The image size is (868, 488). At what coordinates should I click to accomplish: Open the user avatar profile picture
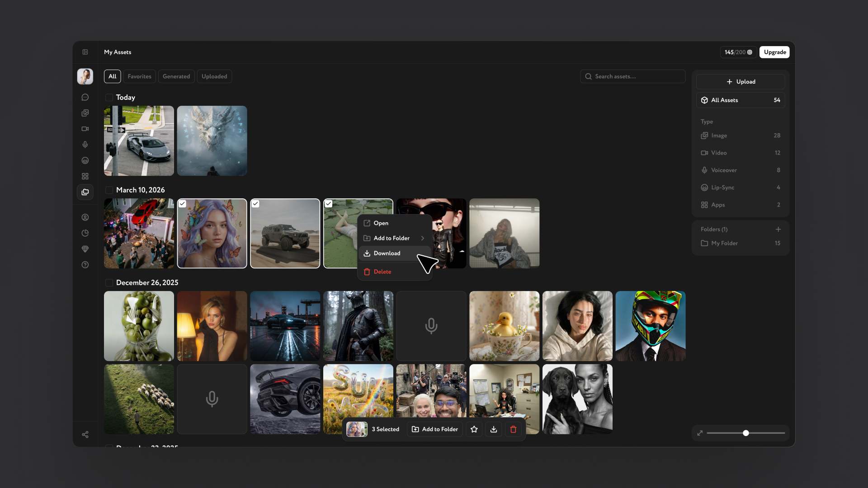(x=85, y=76)
